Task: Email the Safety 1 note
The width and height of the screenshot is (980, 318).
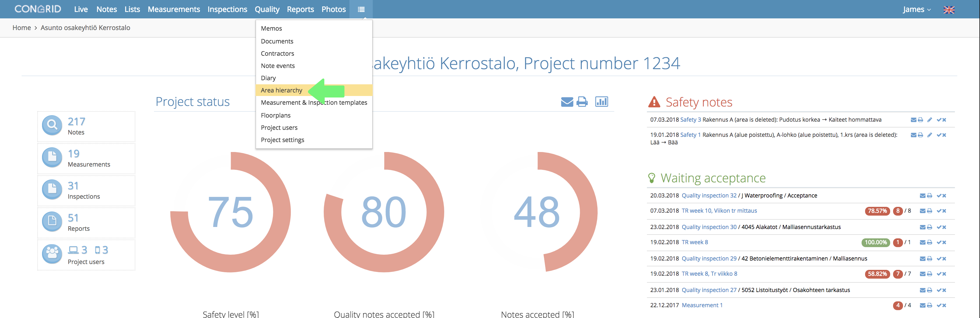Action: (914, 135)
